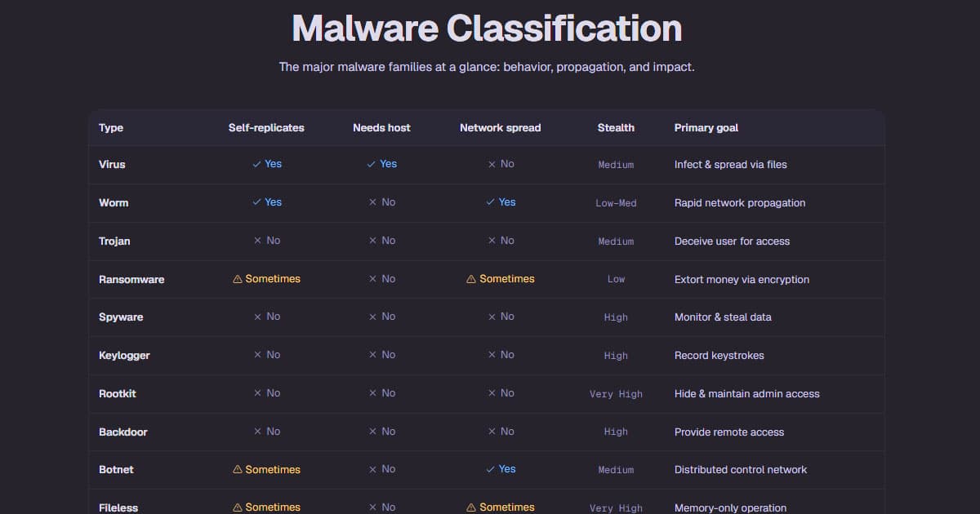Click the subtitle about major malware families

[x=487, y=67]
